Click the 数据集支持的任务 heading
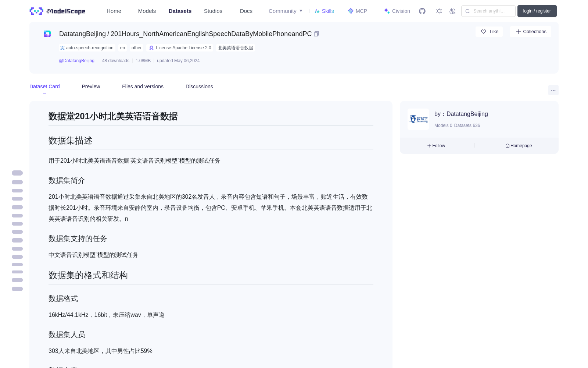 [78, 238]
